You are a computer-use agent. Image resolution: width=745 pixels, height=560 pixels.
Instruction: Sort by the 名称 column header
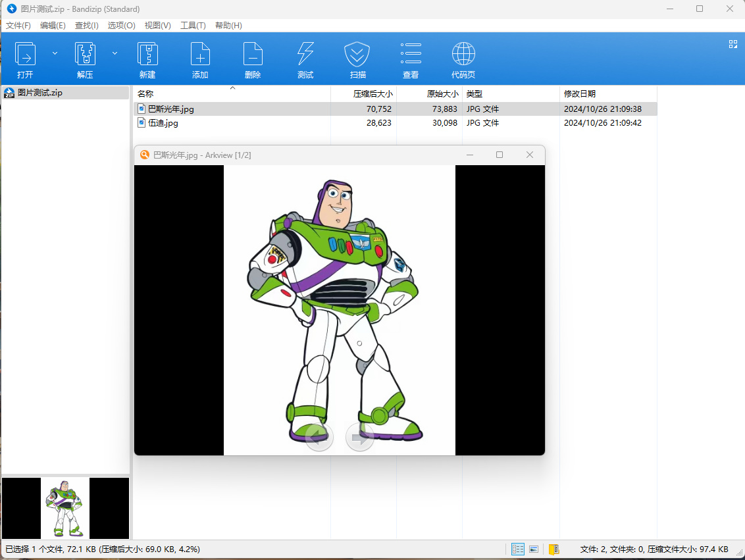[x=232, y=93]
